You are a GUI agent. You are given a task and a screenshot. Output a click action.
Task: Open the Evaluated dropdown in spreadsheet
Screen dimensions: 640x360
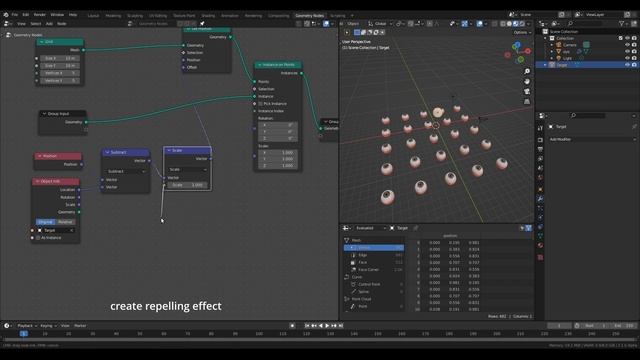point(370,228)
